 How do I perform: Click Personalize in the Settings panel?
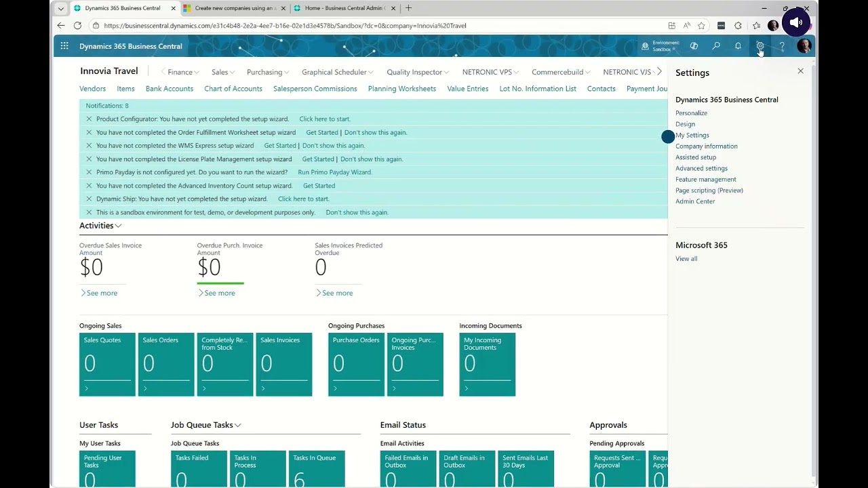point(691,113)
